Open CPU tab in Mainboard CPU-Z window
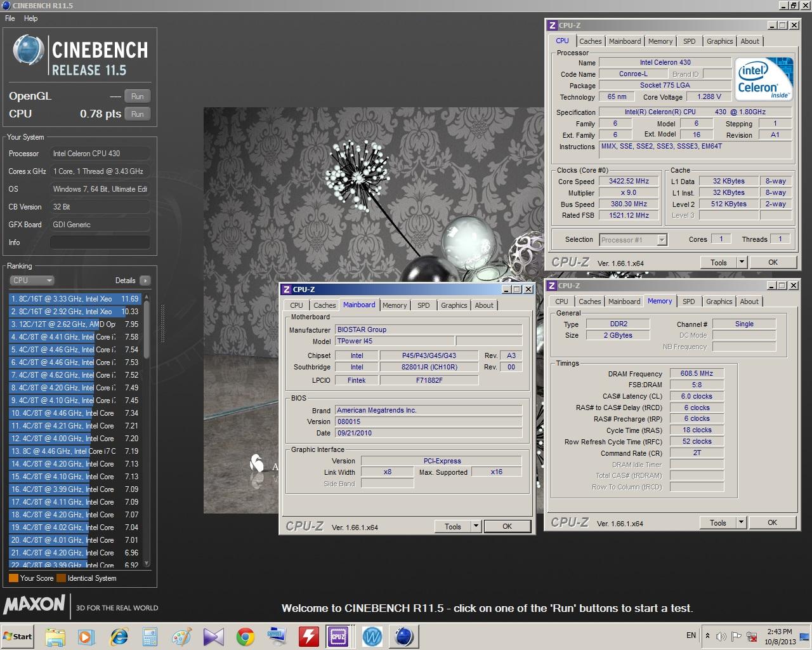The width and height of the screenshot is (812, 650). [296, 305]
